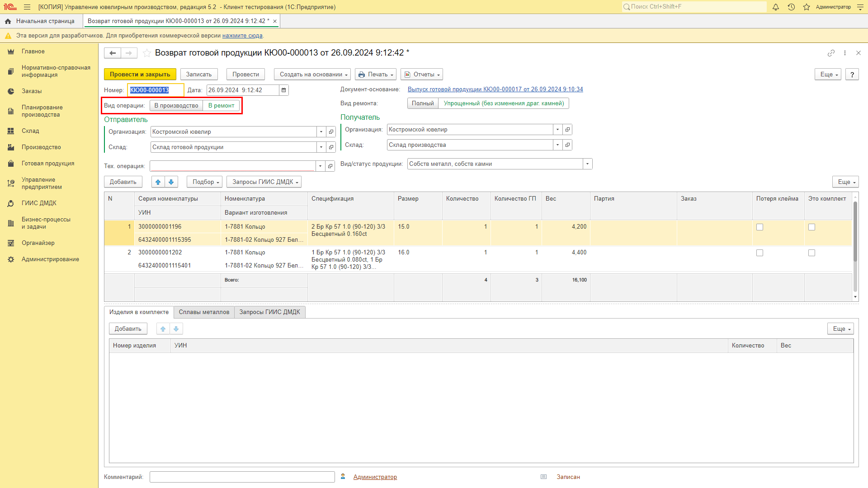868x488 pixels.
Task: Click Добавить button above products table
Action: click(x=123, y=182)
